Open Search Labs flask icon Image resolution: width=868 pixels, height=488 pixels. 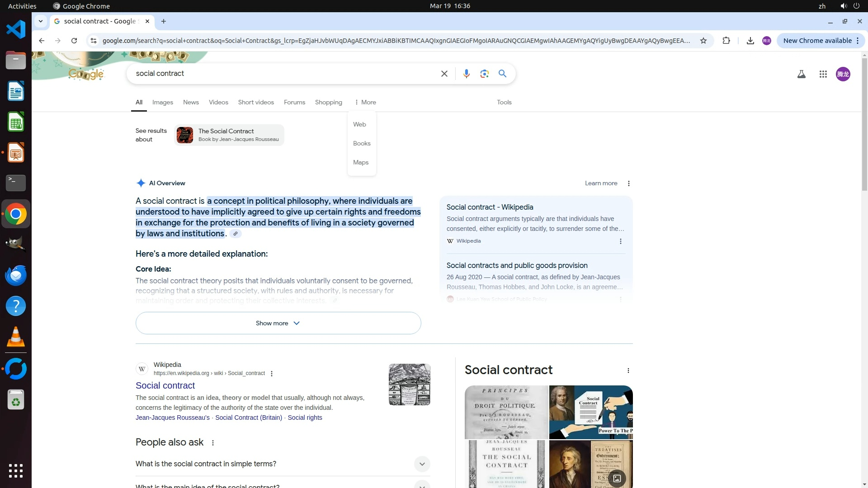click(801, 74)
